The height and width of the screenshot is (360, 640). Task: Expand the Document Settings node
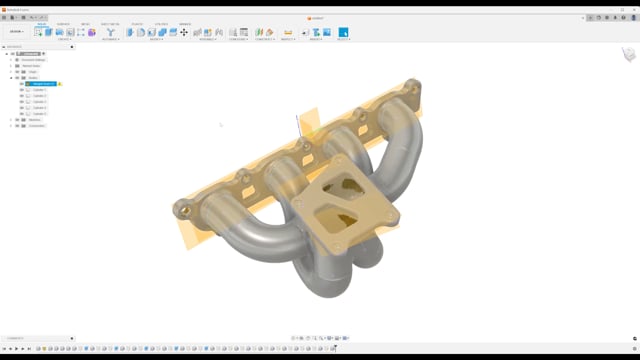[x=11, y=60]
